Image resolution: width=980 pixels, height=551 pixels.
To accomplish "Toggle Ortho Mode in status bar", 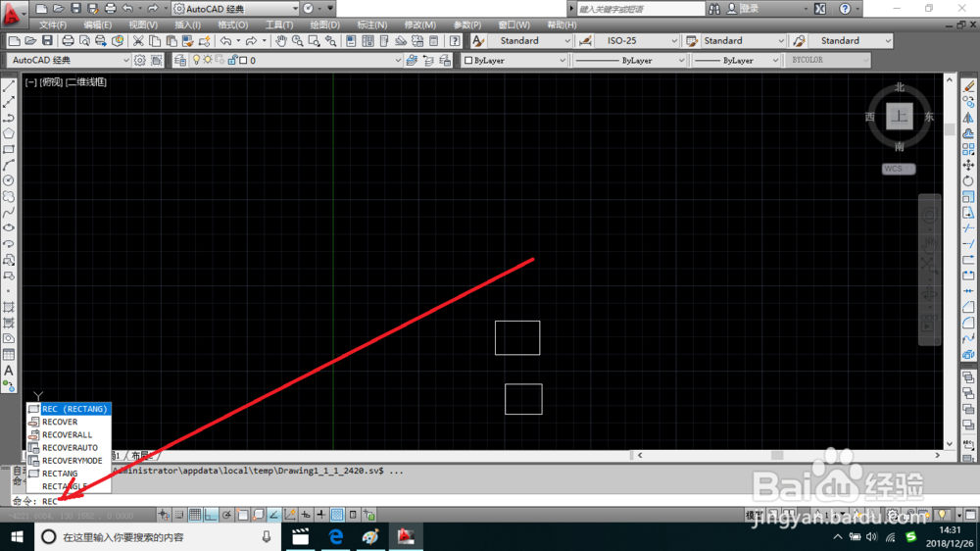I will pyautogui.click(x=211, y=515).
